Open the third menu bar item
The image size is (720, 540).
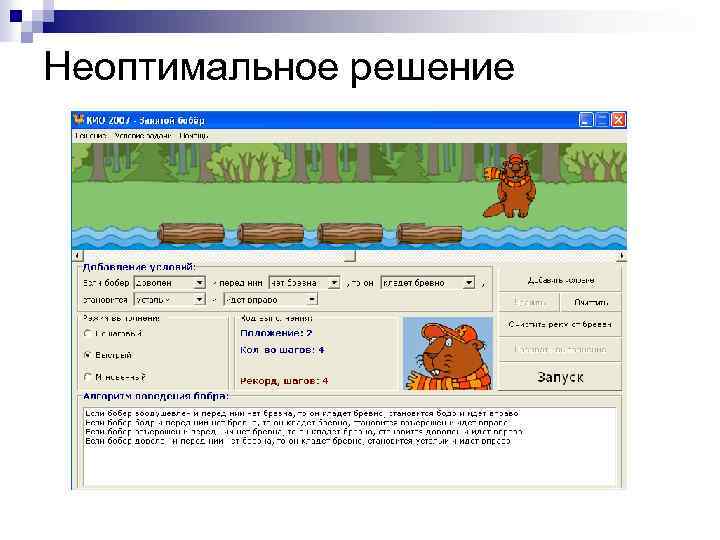coord(194,136)
